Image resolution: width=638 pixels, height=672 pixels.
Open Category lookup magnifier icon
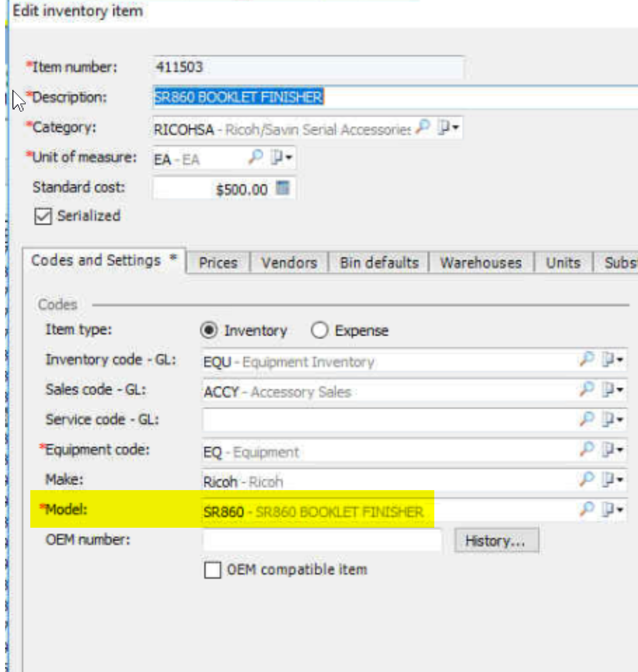pyautogui.click(x=423, y=127)
